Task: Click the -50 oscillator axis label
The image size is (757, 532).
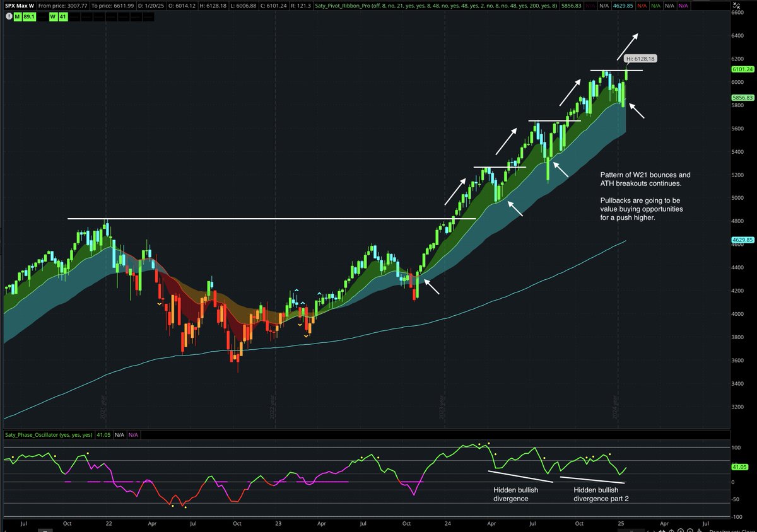Action: 736,499
